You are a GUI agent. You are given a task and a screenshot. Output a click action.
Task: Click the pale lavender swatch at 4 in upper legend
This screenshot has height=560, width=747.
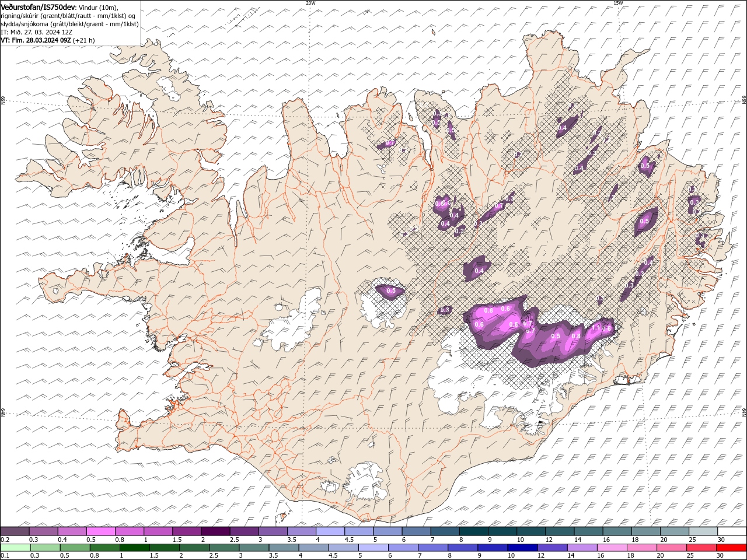point(330,531)
